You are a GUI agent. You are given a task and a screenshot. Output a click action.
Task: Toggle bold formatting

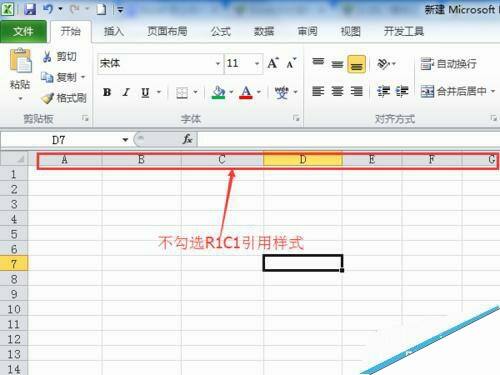(x=107, y=92)
